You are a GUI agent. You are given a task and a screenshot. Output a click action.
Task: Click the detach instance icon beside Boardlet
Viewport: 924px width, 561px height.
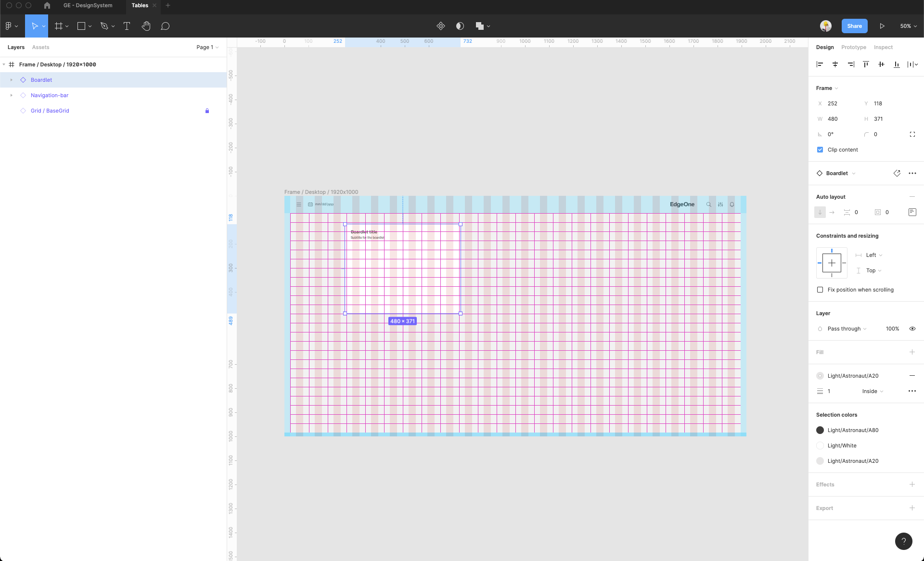click(897, 173)
